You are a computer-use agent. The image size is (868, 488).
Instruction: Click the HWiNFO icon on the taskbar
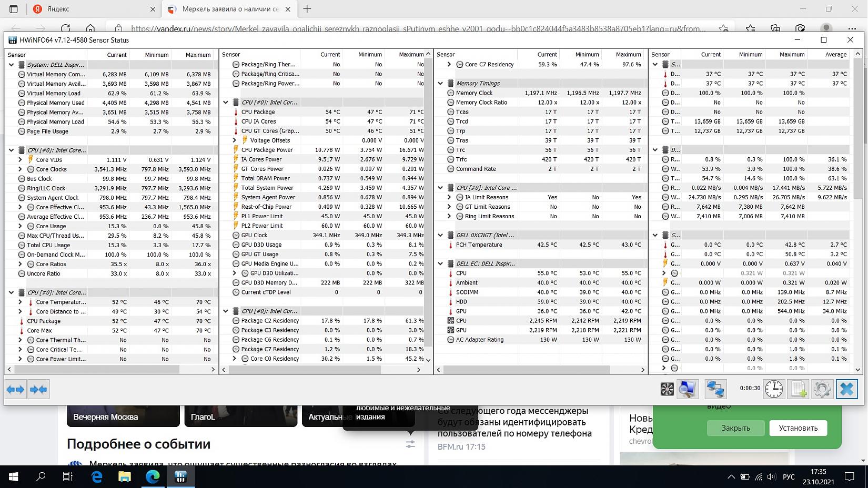coord(180,477)
